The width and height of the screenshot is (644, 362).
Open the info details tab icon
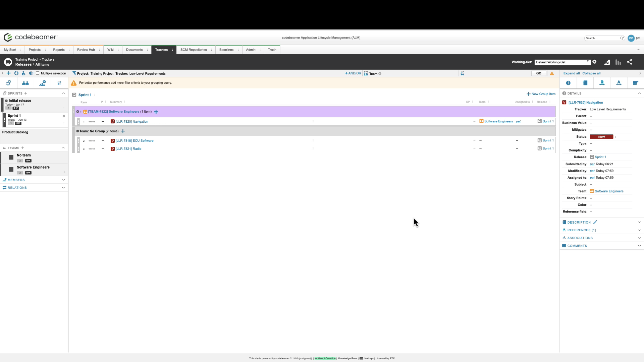[568, 83]
